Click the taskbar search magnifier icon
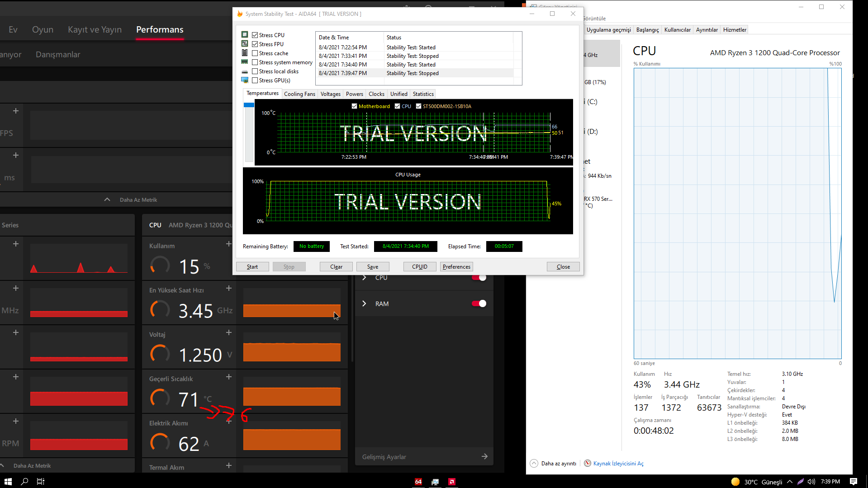Screen dimensions: 868x488 24,482
